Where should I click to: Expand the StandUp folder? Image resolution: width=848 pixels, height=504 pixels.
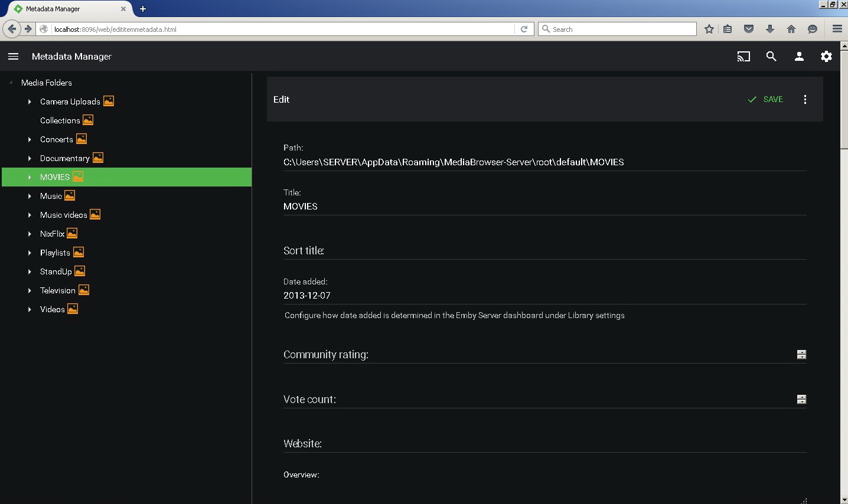[x=30, y=271]
